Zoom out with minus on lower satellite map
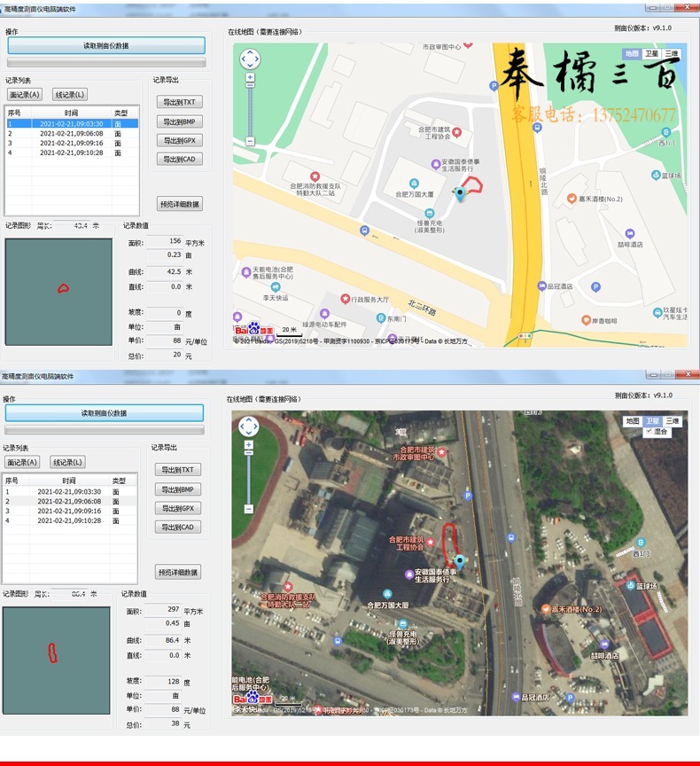Viewport: 700px width, 766px height. [x=248, y=509]
